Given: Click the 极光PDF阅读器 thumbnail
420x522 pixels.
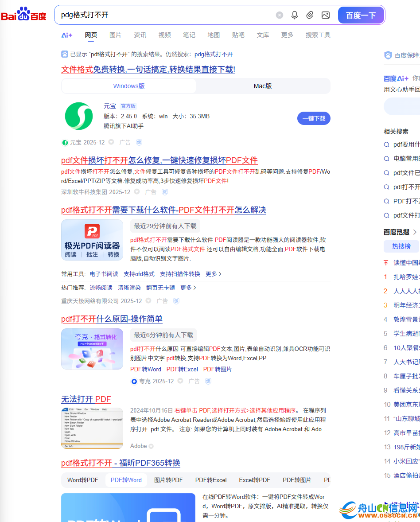Looking at the screenshot, I should [x=92, y=240].
